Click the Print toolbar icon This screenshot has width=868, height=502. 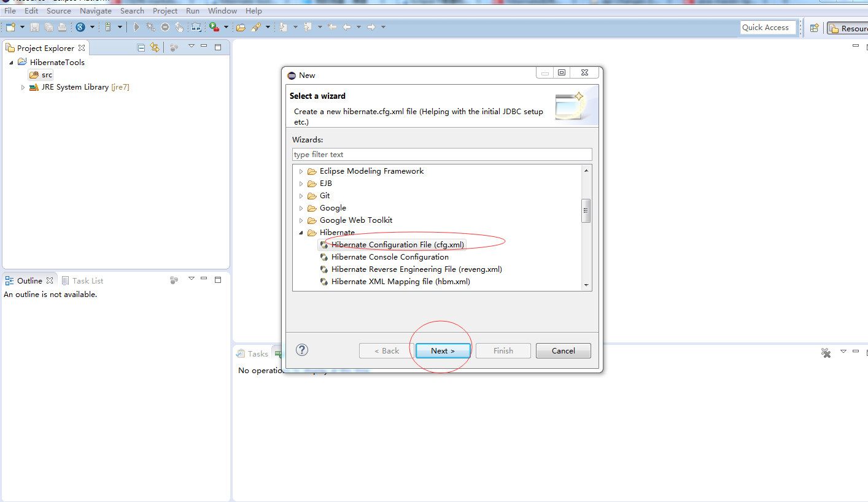pos(62,27)
